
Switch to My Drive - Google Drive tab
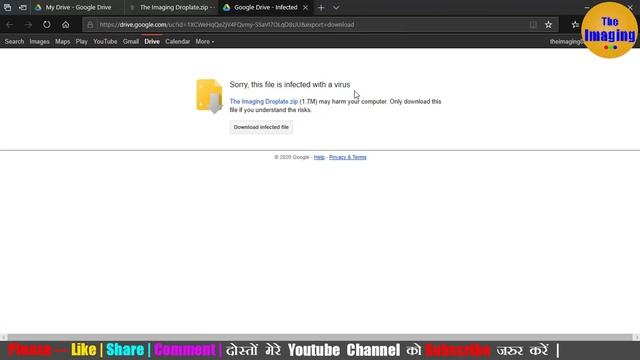(x=78, y=7)
